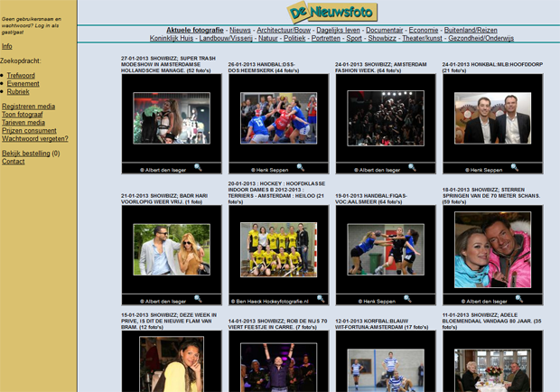560x392 pixels.
Task: Open the Gezondheid/Onderwijs category
Action: tap(481, 38)
